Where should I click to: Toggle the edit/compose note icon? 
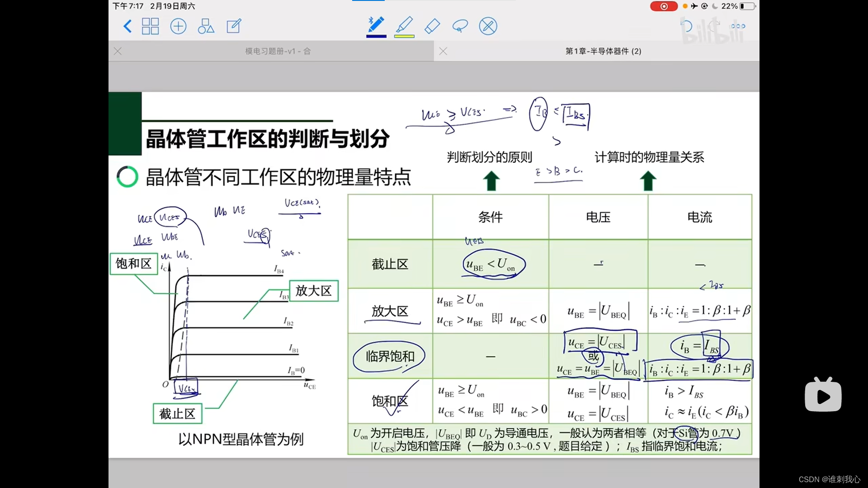click(234, 26)
